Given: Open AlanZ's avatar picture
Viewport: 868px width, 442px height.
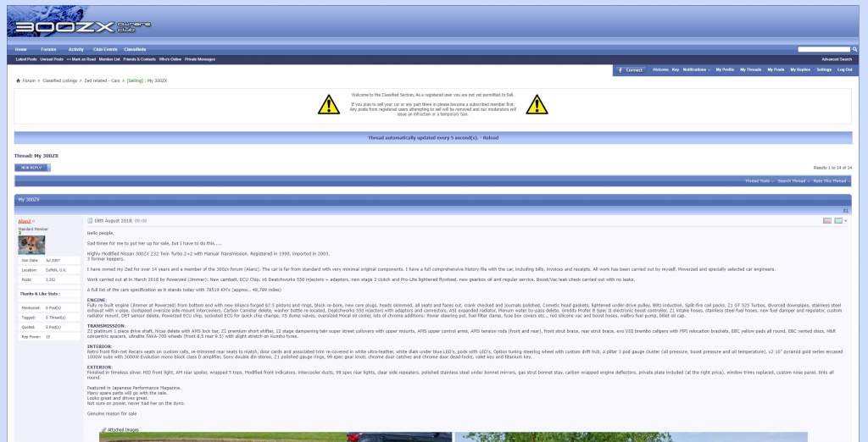Looking at the screenshot, I should pos(31,245).
